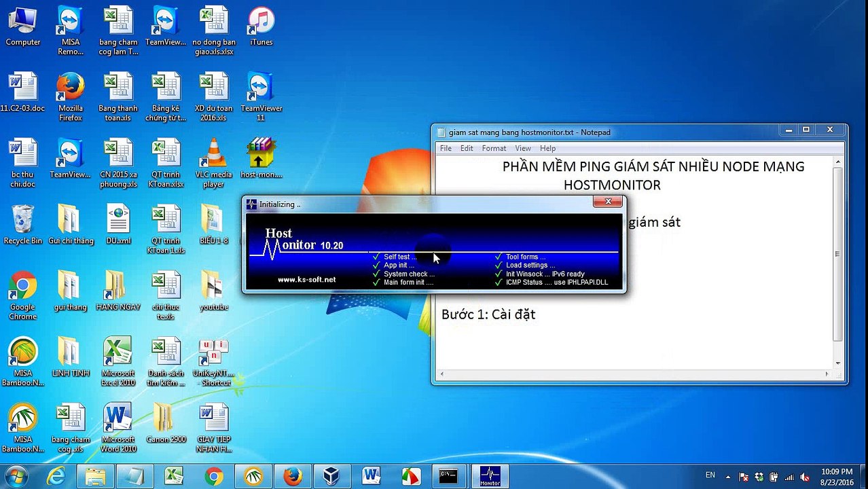Image resolution: width=868 pixels, height=489 pixels.
Task: Open Firefox from the taskbar
Action: click(x=293, y=476)
